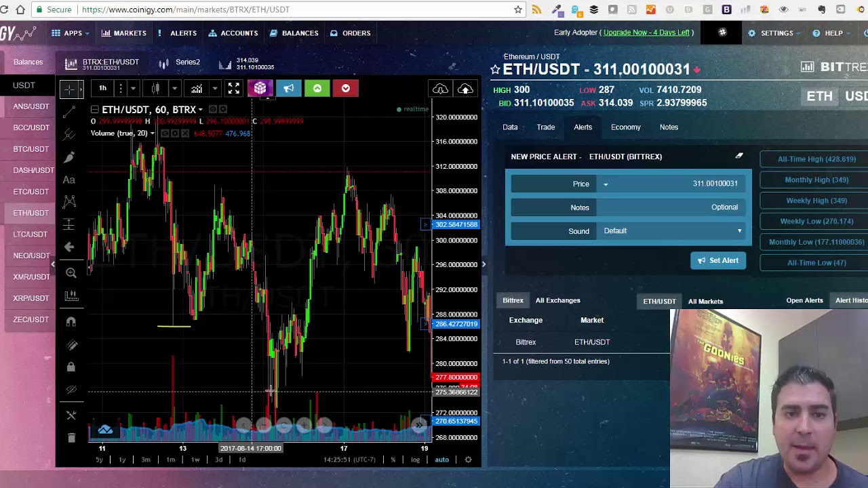868x488 pixels.
Task: Open the Sound Default dropdown
Action: [x=672, y=230]
